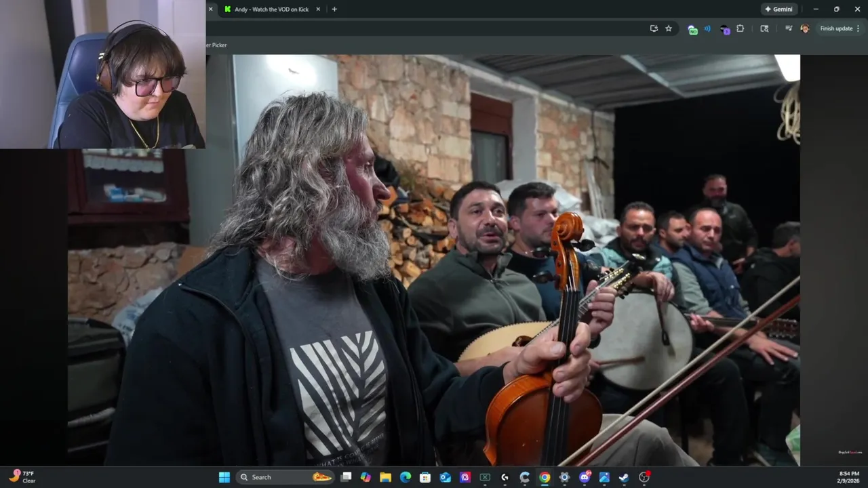Open Photos app from taskbar
Image resolution: width=868 pixels, height=488 pixels.
pyautogui.click(x=604, y=477)
